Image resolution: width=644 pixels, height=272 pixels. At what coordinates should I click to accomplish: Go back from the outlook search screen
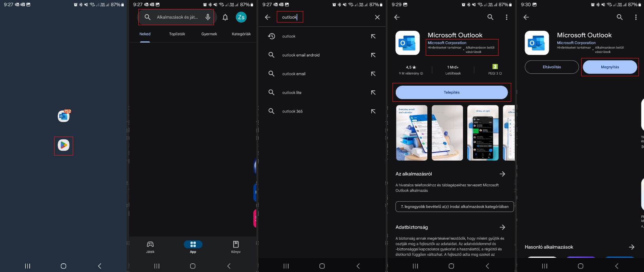point(268,17)
